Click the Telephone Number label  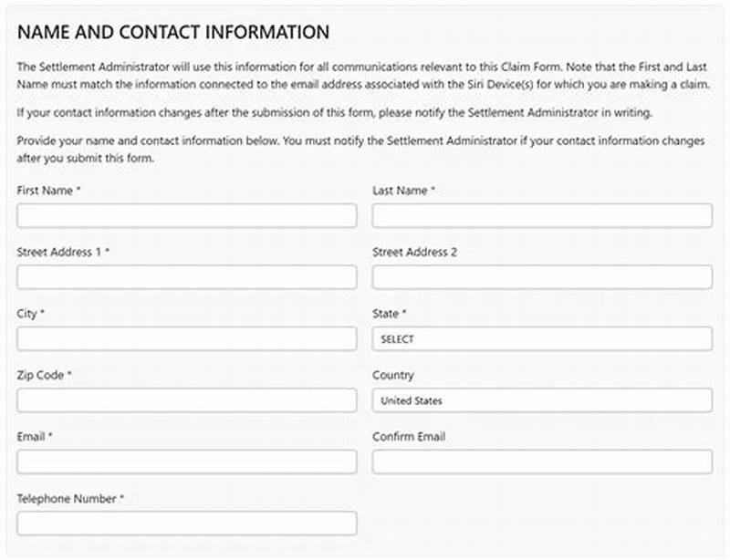click(64, 499)
